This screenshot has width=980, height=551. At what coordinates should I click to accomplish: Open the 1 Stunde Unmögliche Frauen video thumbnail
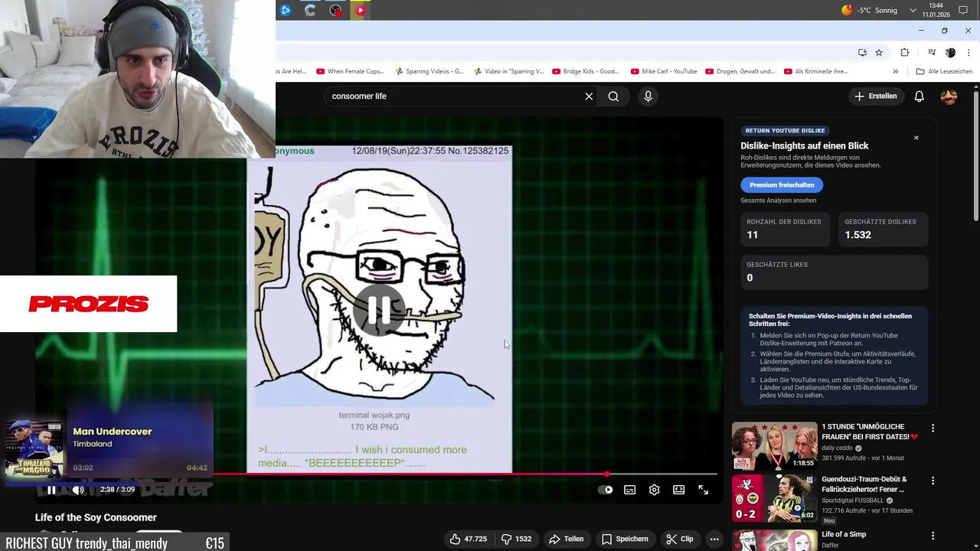[774, 446]
